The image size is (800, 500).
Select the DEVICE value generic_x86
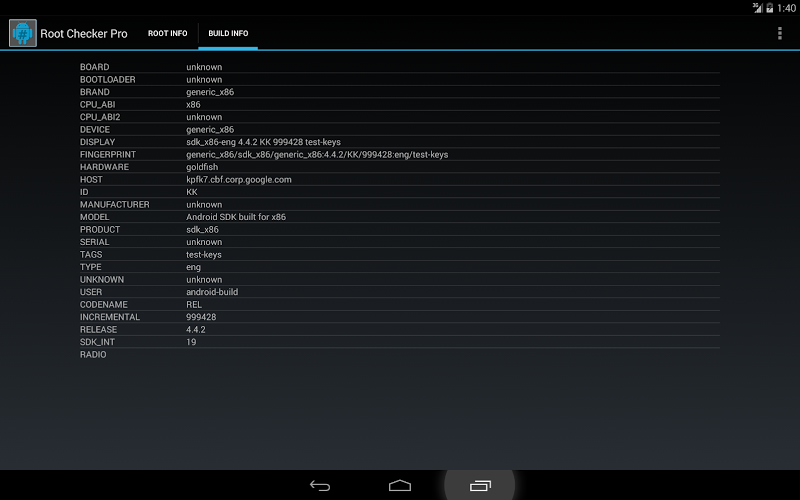[210, 130]
